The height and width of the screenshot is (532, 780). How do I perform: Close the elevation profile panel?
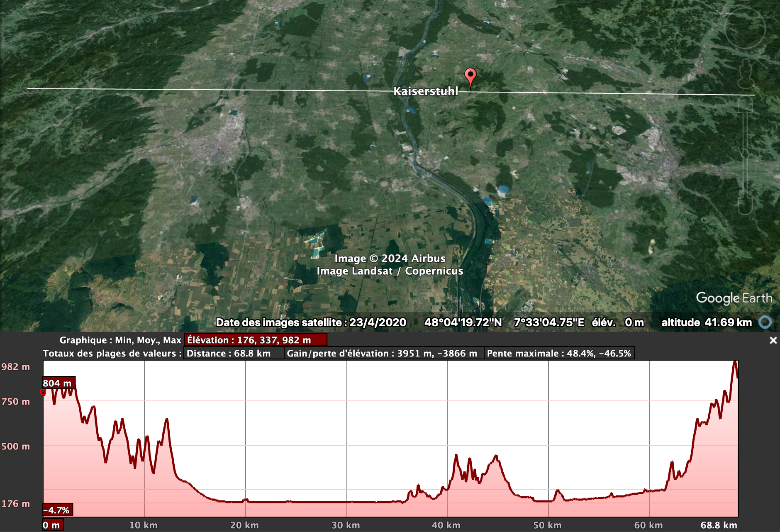click(773, 340)
